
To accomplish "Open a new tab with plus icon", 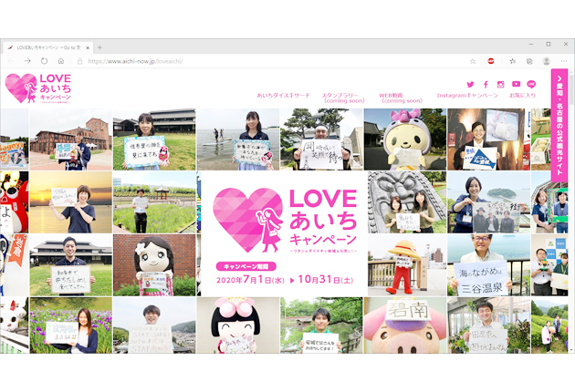I will [99, 47].
